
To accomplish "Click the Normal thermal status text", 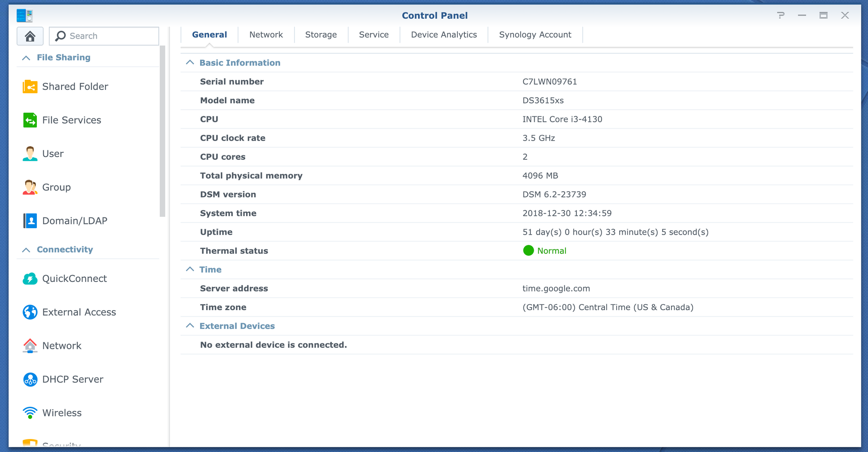I will [x=552, y=251].
